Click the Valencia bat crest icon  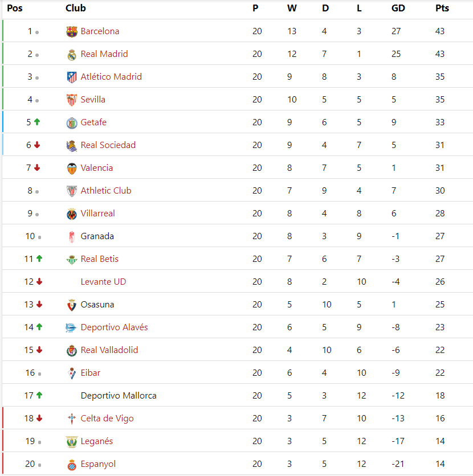(x=72, y=169)
